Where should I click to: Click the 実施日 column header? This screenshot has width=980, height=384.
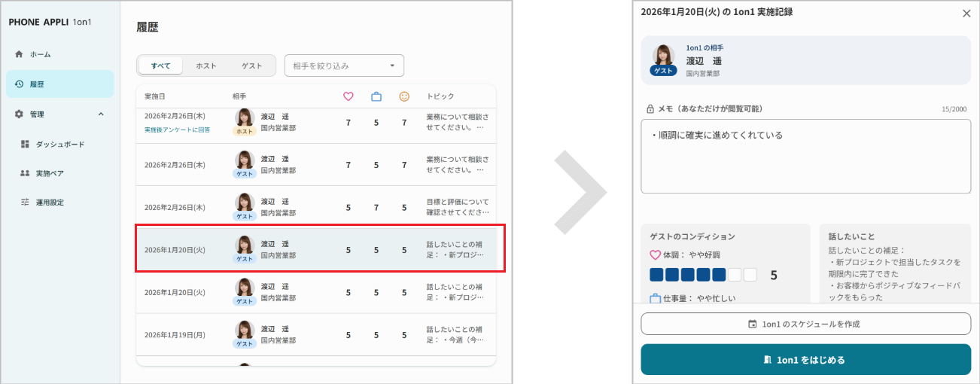click(154, 96)
